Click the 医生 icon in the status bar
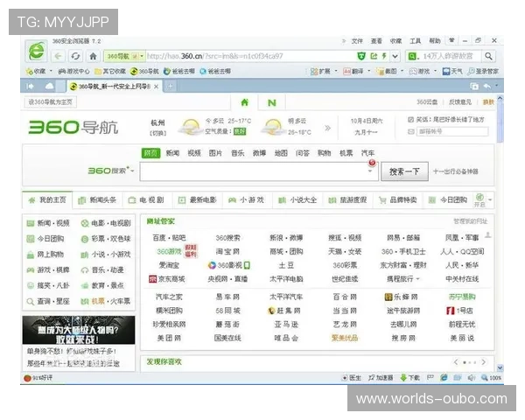The image size is (525, 420). [x=351, y=378]
